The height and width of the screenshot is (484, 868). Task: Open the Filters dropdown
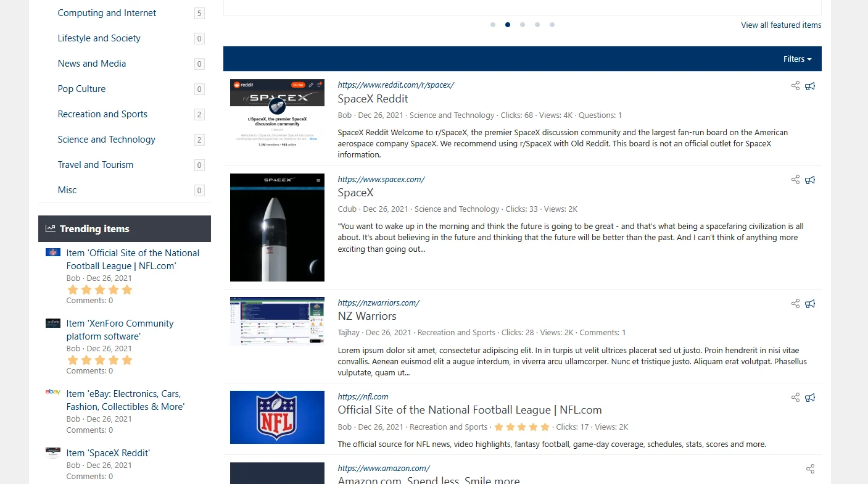pyautogui.click(x=797, y=59)
